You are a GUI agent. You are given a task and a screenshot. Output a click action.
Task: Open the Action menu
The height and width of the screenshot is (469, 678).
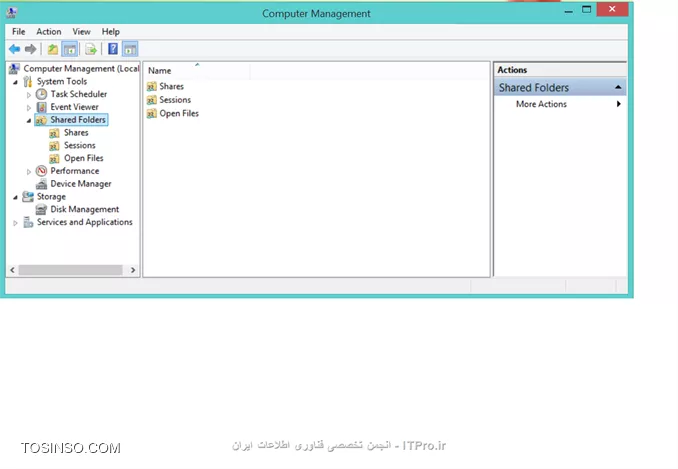[x=48, y=32]
